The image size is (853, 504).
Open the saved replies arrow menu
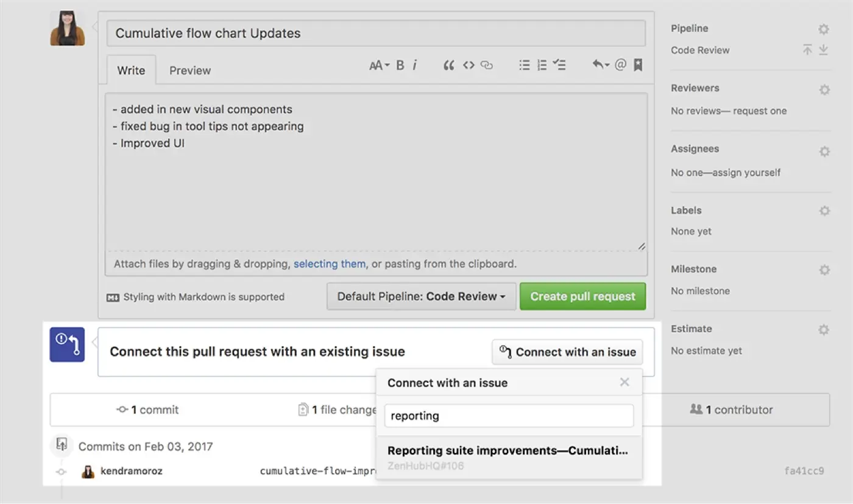pos(601,65)
